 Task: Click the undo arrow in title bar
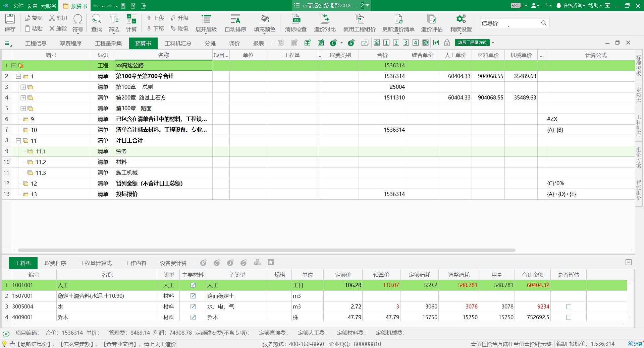(96, 6)
